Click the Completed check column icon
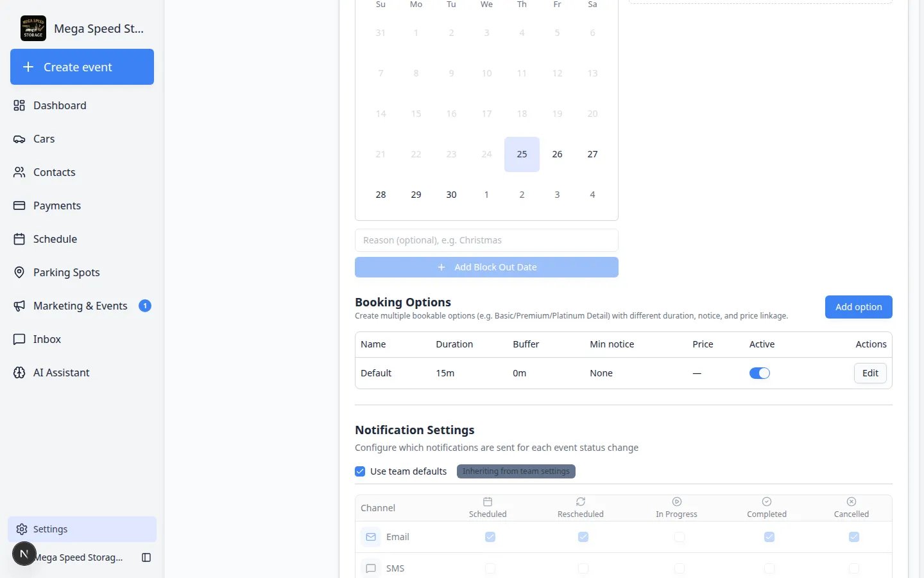This screenshot has height=578, width=924. click(767, 502)
